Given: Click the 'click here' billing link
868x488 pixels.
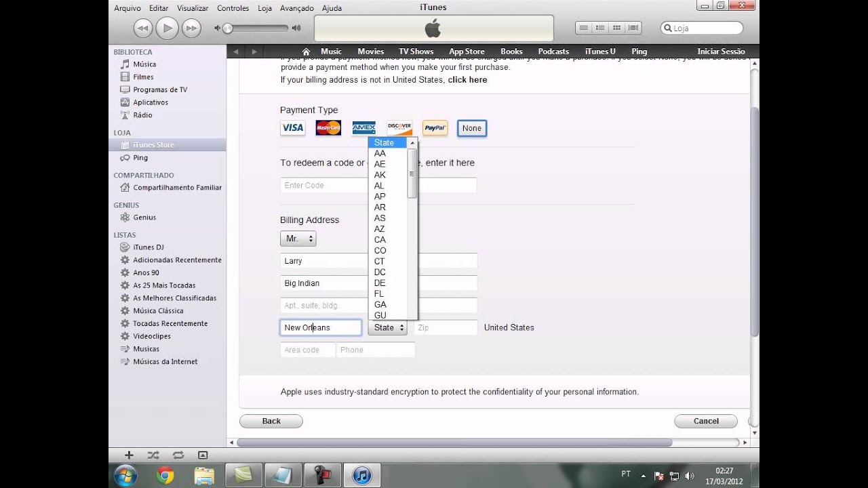Looking at the screenshot, I should 467,80.
